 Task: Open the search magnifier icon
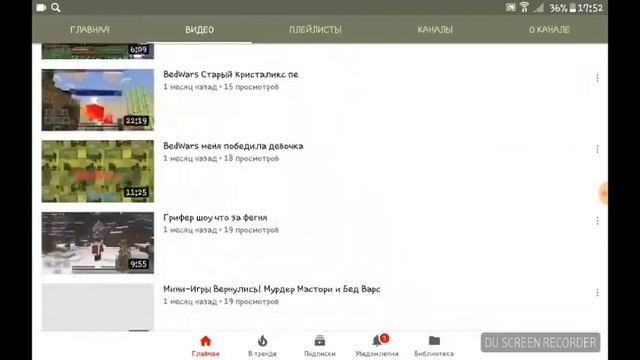pyautogui.click(x=56, y=7)
